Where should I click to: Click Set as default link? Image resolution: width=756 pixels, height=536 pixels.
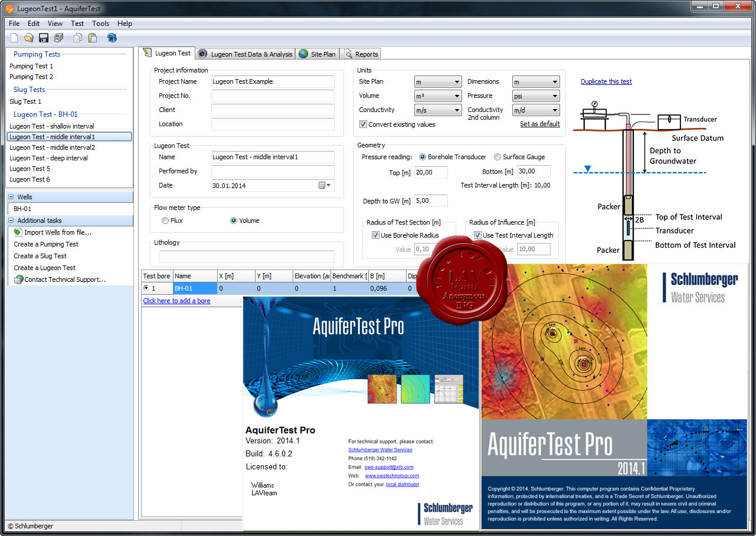pos(539,124)
